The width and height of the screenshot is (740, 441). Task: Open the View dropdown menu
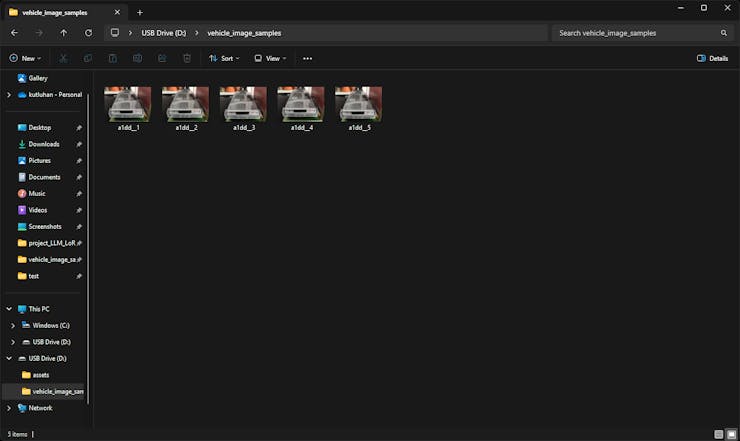[270, 59]
